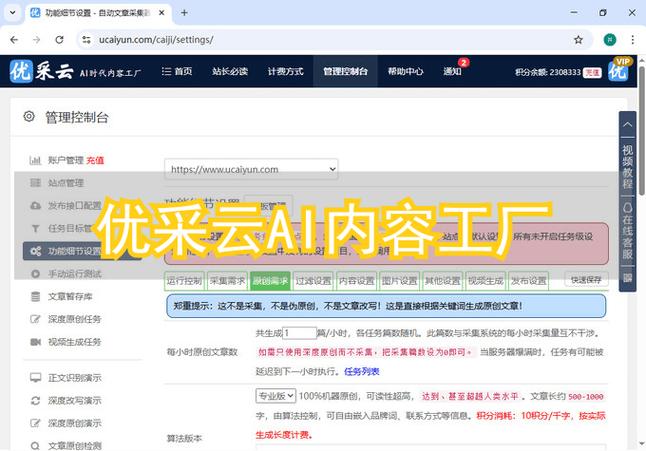Click the up chevron on floating side panel
The height and width of the screenshot is (451, 646).
click(x=627, y=124)
